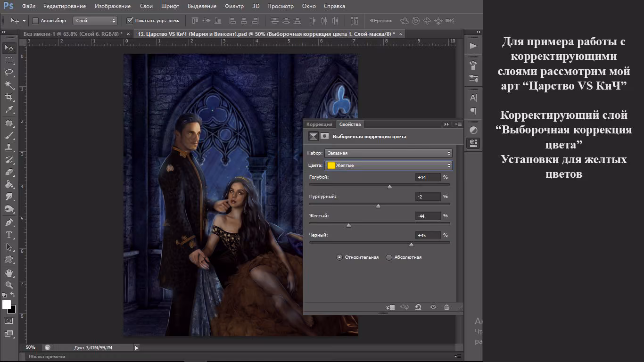Select the Custom Shape tool

[8, 259]
